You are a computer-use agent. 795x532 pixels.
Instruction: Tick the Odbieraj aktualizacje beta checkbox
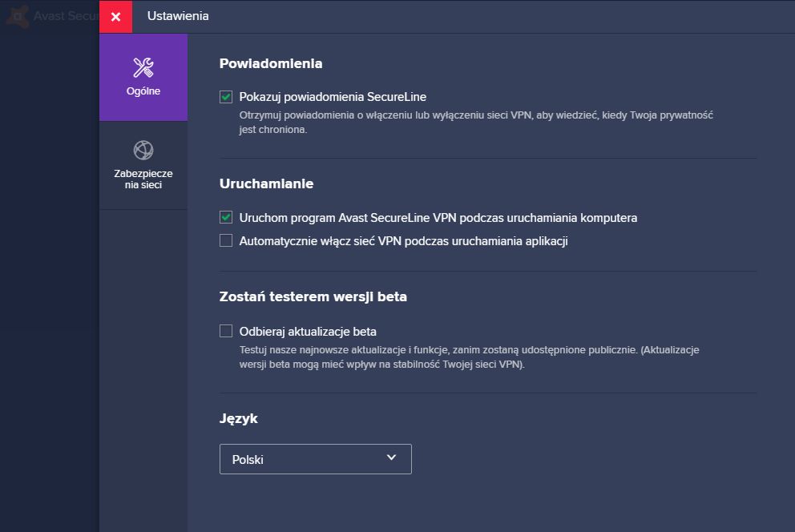226,331
